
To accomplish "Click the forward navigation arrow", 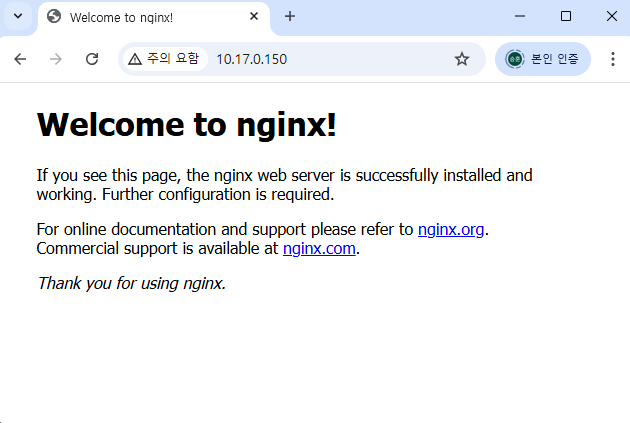I will click(x=56, y=59).
